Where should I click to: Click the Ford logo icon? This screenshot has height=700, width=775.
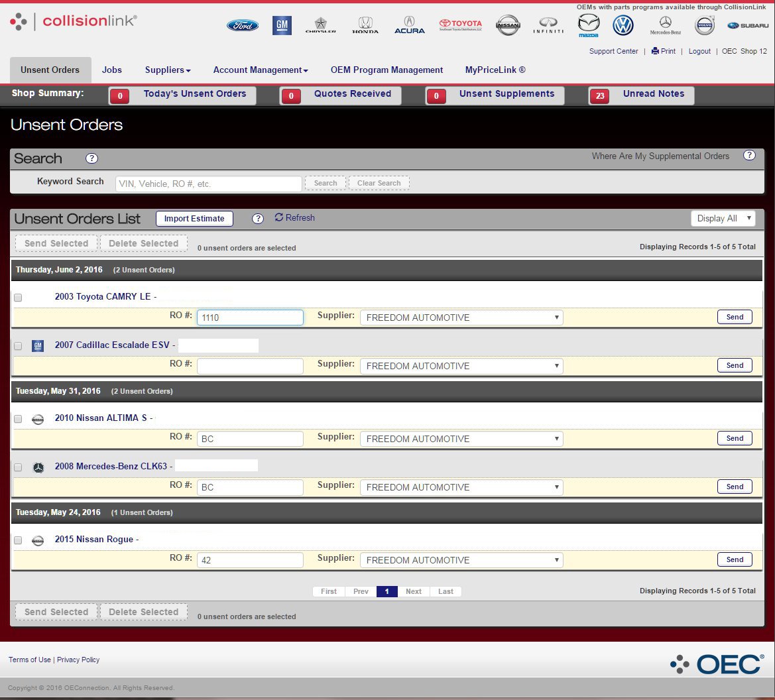tap(242, 25)
